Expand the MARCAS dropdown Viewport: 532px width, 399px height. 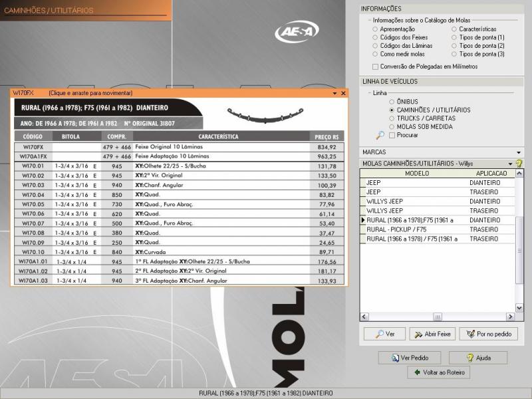click(519, 152)
